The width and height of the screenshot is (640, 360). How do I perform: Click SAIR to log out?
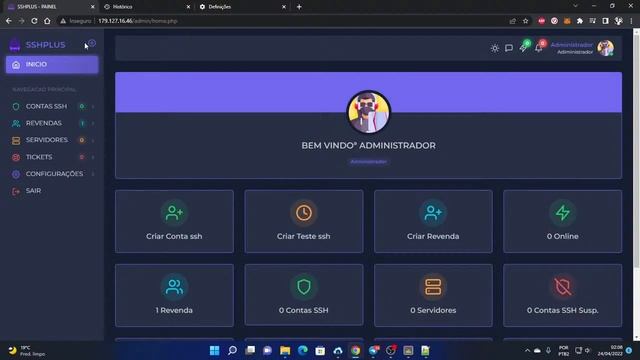coord(52,191)
